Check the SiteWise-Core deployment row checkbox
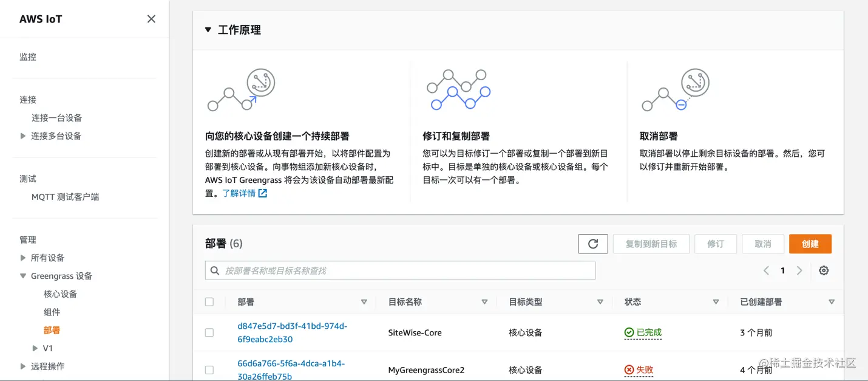The width and height of the screenshot is (868, 381). coord(209,332)
